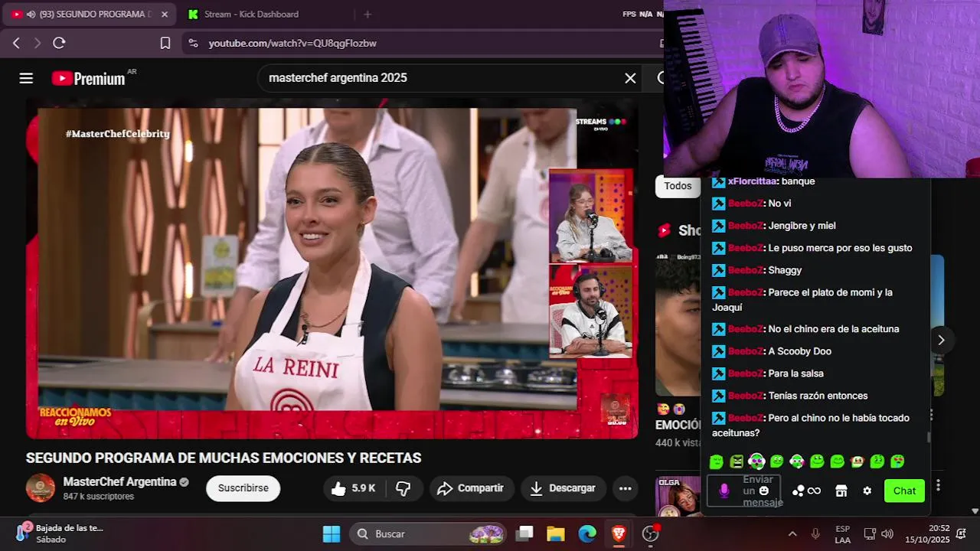980x551 pixels.
Task: Click the YouTube address bar URL
Action: [292, 44]
